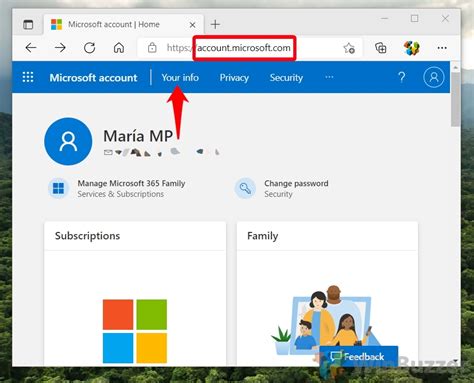The width and height of the screenshot is (474, 383).
Task: Open the account profile avatar in header
Action: pos(434,77)
